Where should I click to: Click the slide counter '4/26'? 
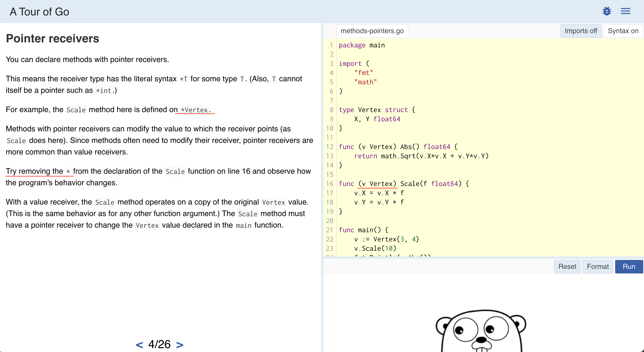pyautogui.click(x=159, y=344)
